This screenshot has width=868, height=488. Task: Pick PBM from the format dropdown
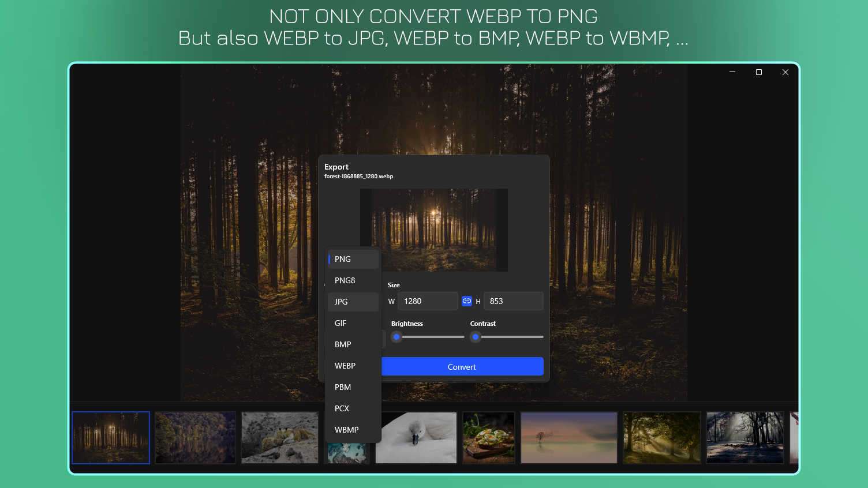tap(353, 387)
